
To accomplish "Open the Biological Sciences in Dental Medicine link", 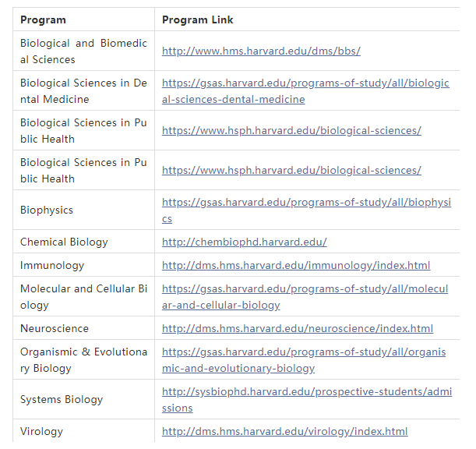I will 305,91.
